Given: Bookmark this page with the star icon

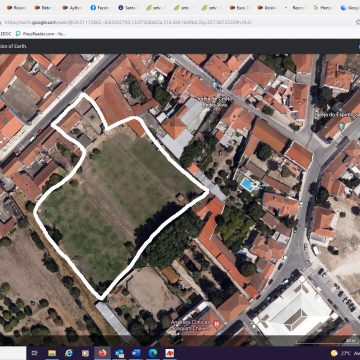Looking at the screenshot, I should tap(358, 22).
